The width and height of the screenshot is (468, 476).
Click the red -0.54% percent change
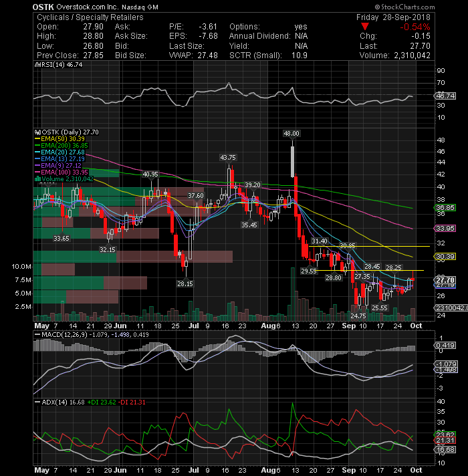click(x=415, y=27)
